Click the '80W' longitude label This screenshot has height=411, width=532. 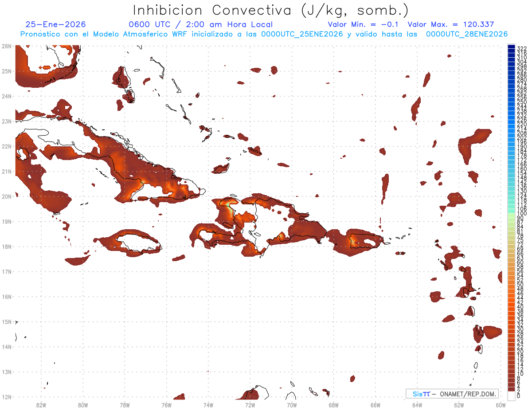click(x=83, y=405)
